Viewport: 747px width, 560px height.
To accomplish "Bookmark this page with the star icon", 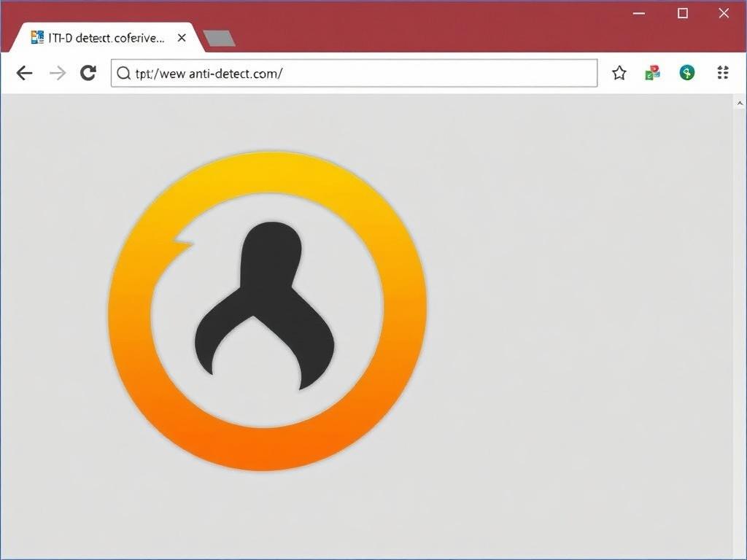I will pyautogui.click(x=619, y=73).
